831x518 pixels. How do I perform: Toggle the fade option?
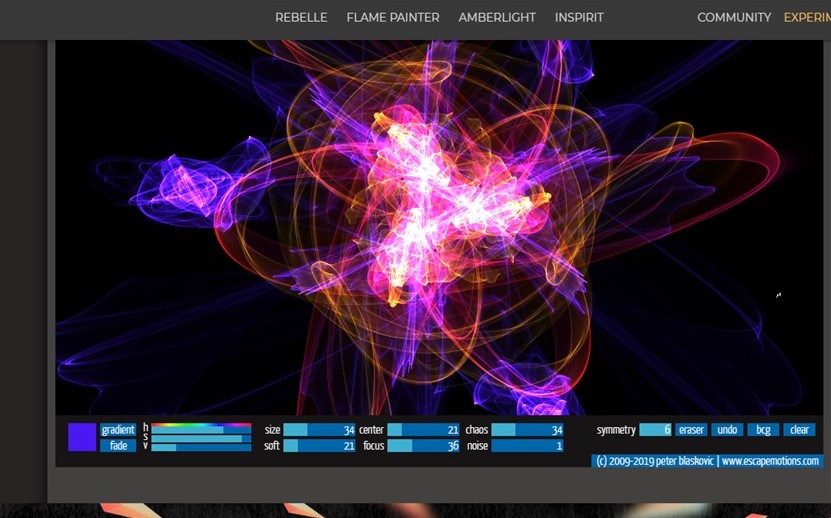click(x=118, y=445)
